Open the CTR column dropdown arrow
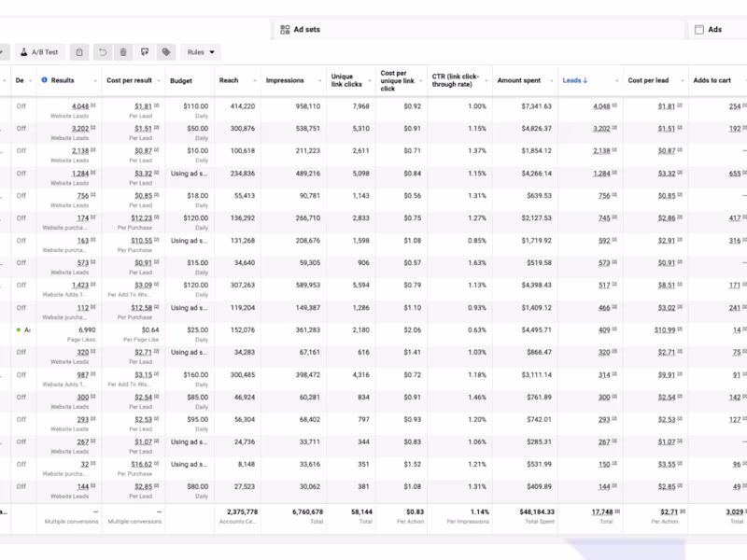Screen dimensions: 747x560 click(486, 81)
